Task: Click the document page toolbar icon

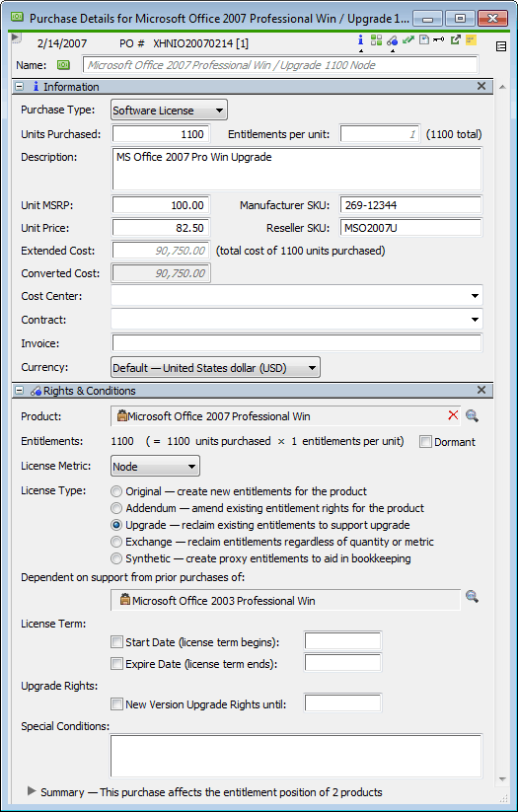Action: pos(423,39)
